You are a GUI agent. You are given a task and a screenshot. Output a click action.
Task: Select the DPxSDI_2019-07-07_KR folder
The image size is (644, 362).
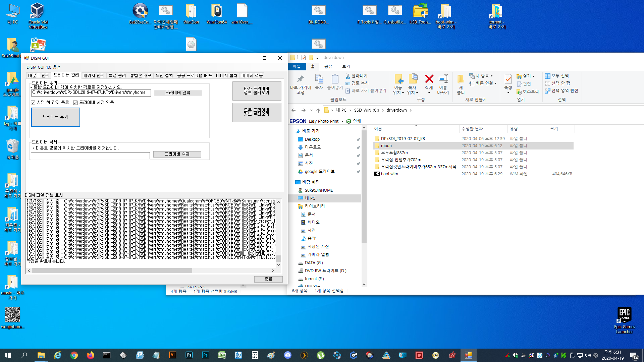pos(403,139)
